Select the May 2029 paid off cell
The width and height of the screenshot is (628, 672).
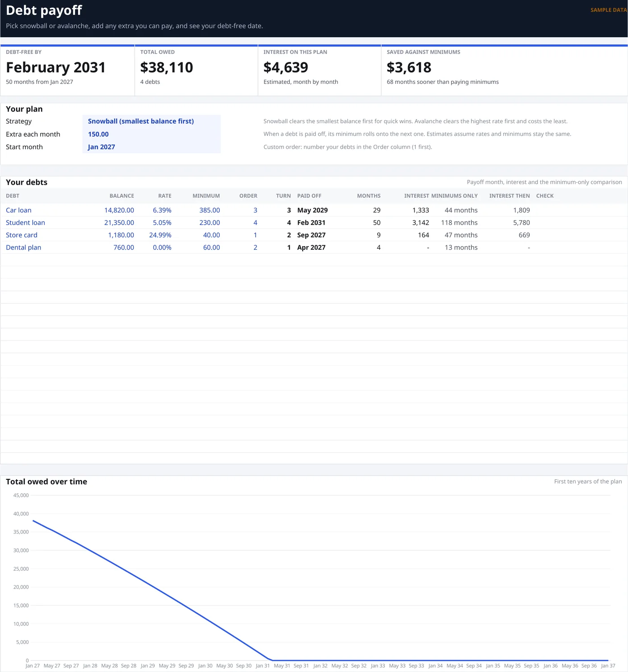click(313, 210)
